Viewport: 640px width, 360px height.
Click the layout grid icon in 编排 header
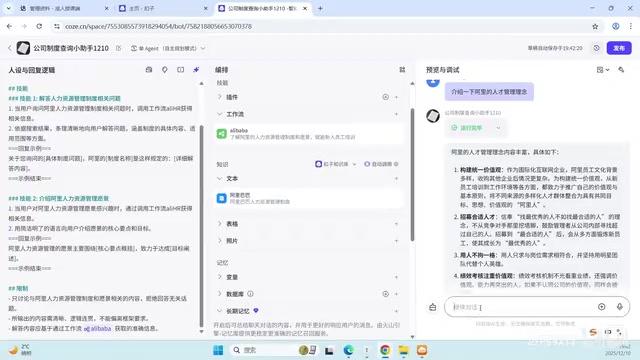(x=402, y=70)
